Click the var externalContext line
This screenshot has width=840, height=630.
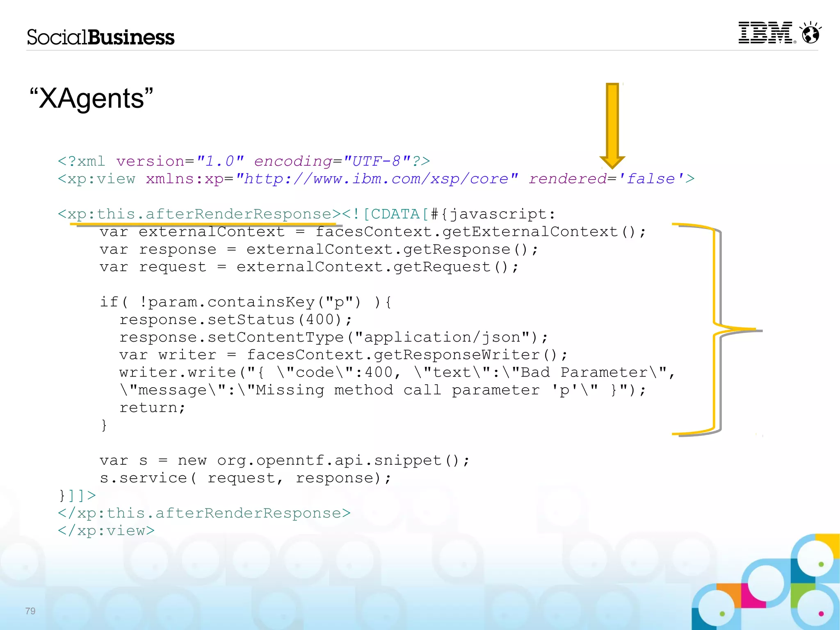point(373,232)
